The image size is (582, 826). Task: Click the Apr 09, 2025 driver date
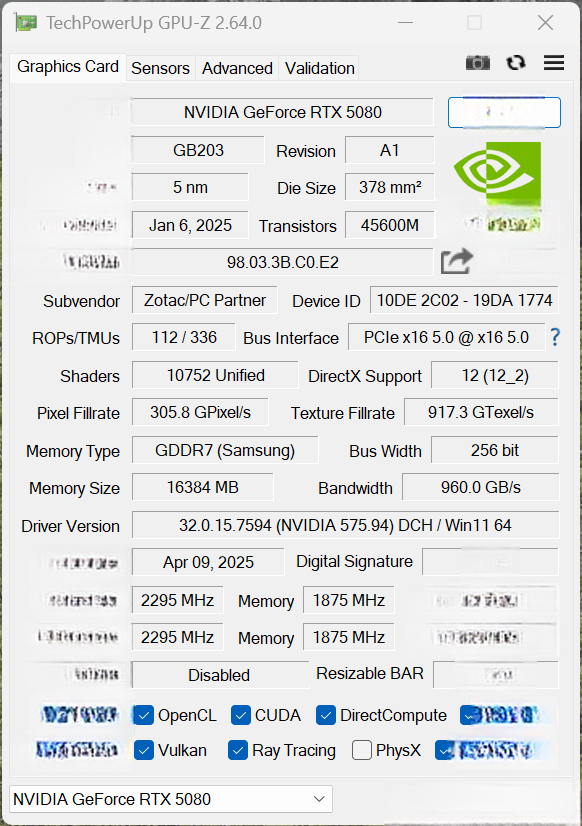[x=208, y=562]
